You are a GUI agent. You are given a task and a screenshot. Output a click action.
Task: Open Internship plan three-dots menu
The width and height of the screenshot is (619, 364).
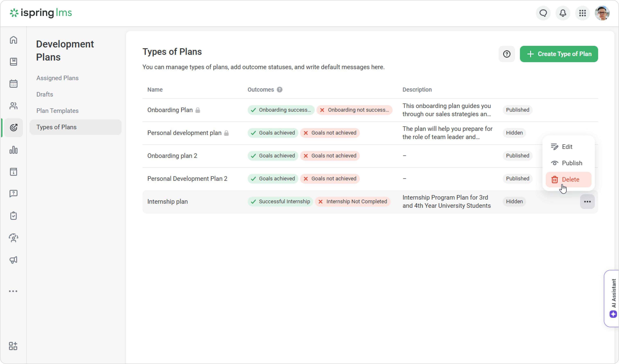pos(587,201)
